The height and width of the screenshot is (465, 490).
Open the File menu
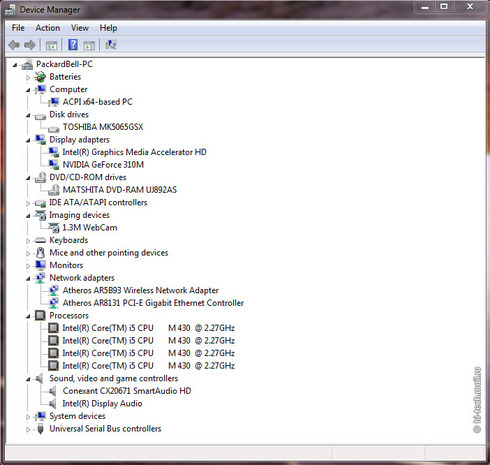18,28
